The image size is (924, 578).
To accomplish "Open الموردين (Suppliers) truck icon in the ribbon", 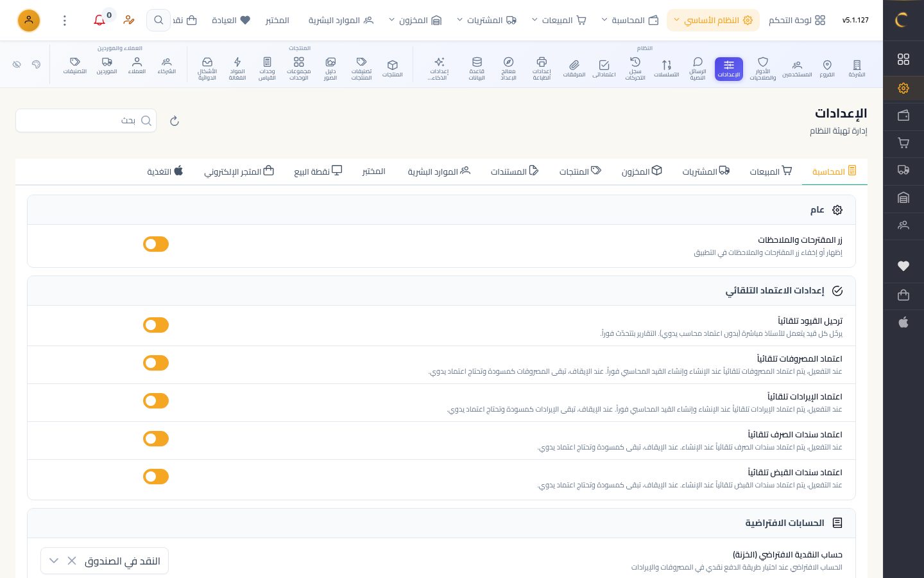I will (x=107, y=66).
